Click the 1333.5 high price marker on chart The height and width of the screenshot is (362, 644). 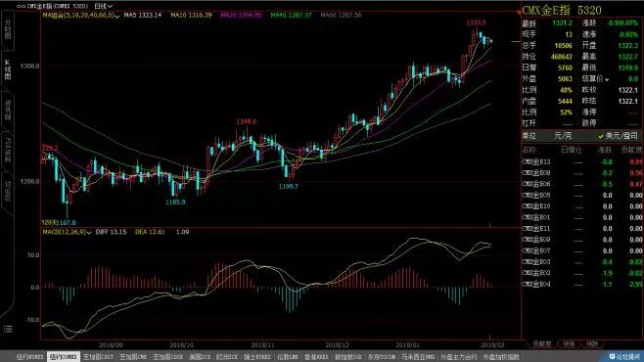pyautogui.click(x=476, y=23)
